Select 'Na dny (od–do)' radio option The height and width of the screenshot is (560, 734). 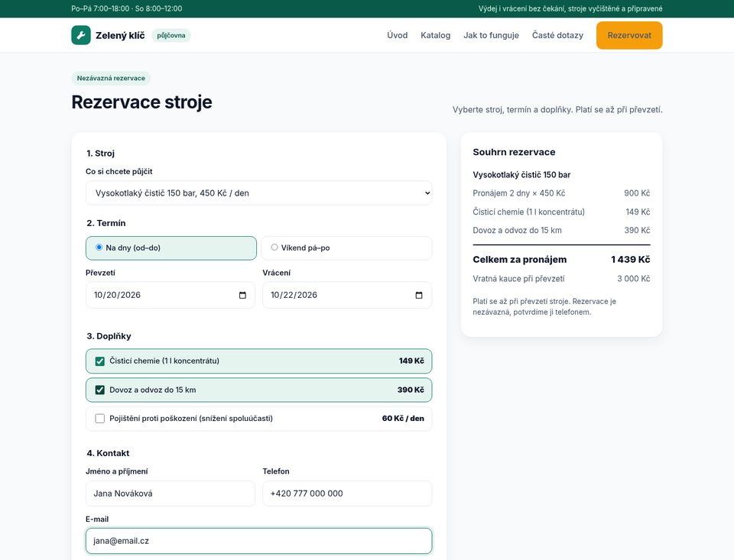[99, 248]
